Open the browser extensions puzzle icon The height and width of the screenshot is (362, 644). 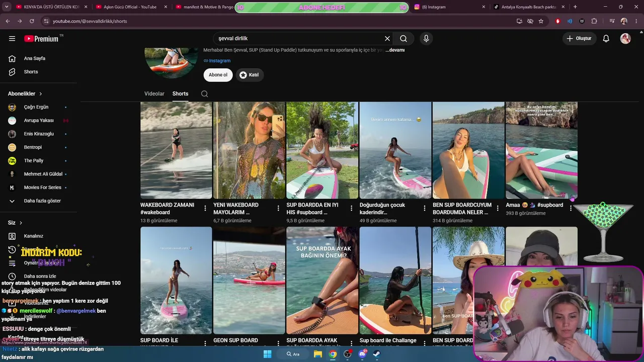pos(594,21)
